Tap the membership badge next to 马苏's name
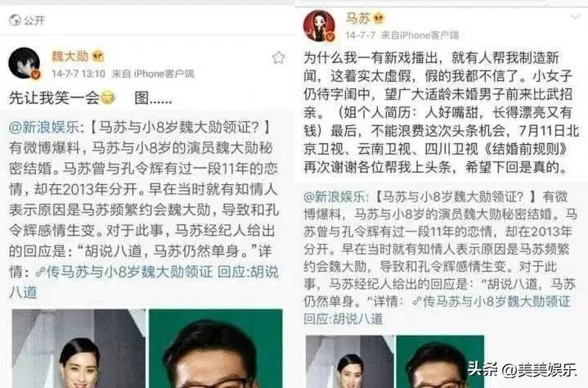588x388 pixels. [379, 18]
